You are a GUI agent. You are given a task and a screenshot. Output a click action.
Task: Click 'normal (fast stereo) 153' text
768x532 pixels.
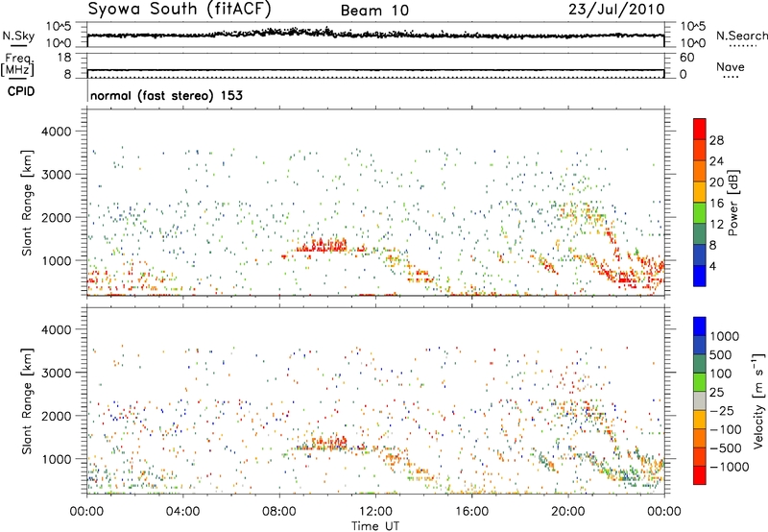click(x=166, y=95)
